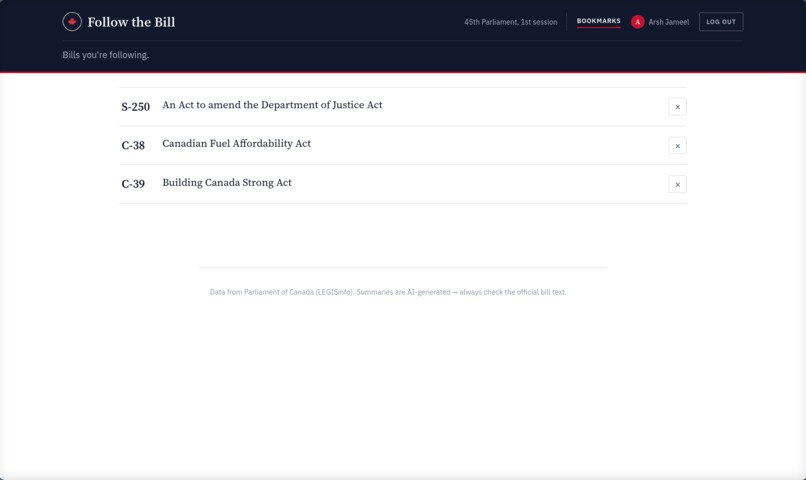This screenshot has width=806, height=480.
Task: Click the 'Bills you're following.' subtitle
Action: 106,55
